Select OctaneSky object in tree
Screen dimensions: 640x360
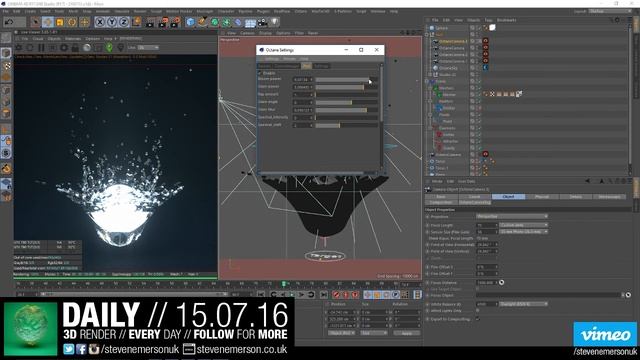tap(449, 68)
